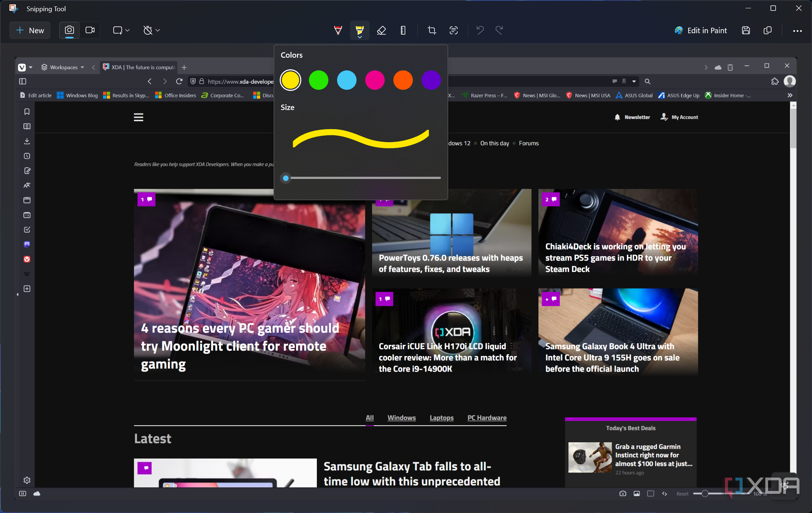812x513 pixels.
Task: Click the Save snip icon
Action: pyautogui.click(x=746, y=30)
